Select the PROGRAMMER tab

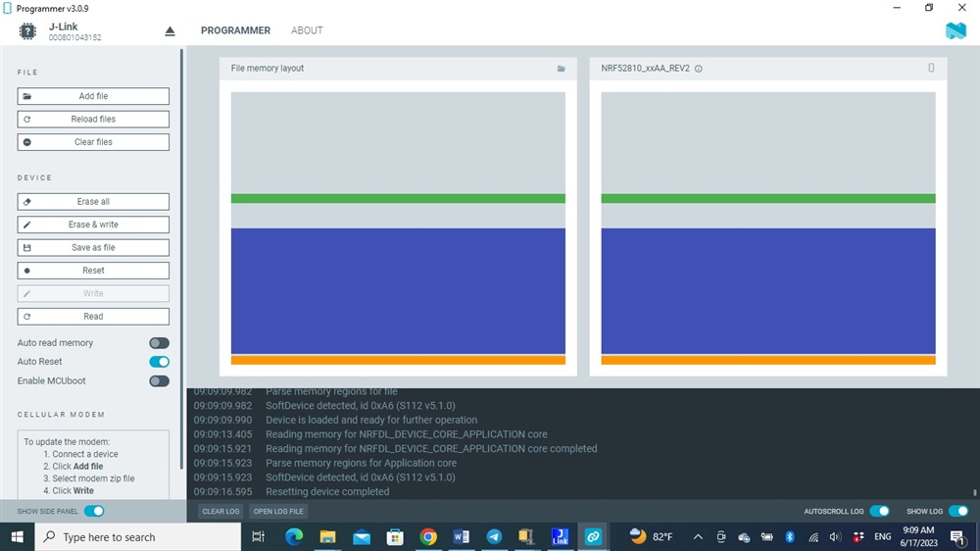[x=235, y=30]
